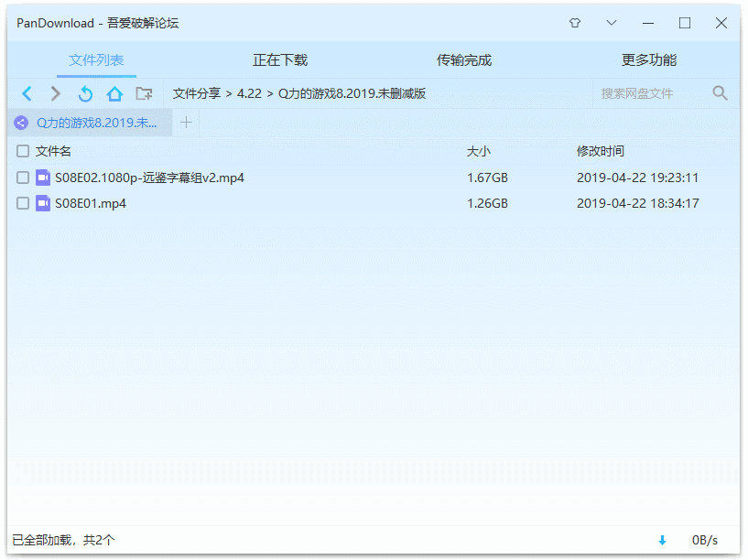This screenshot has width=748, height=560.
Task: Navigate forward in folder history
Action: coord(54,92)
